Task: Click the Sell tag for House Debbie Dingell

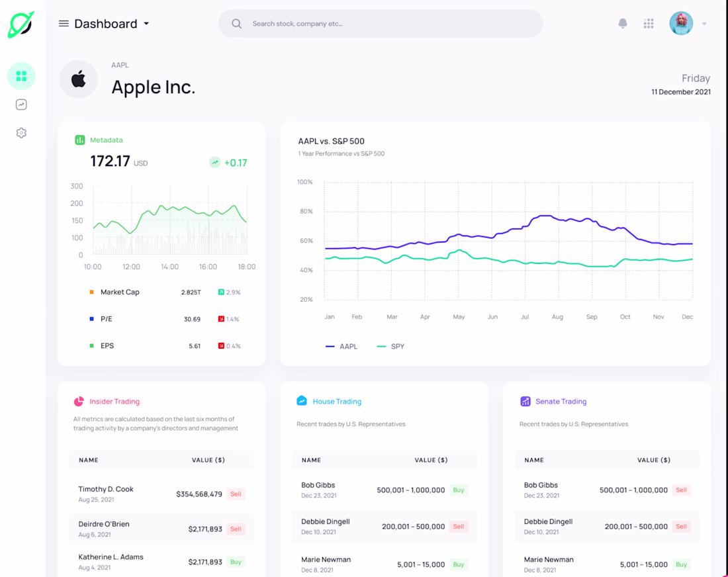Action: tap(459, 527)
